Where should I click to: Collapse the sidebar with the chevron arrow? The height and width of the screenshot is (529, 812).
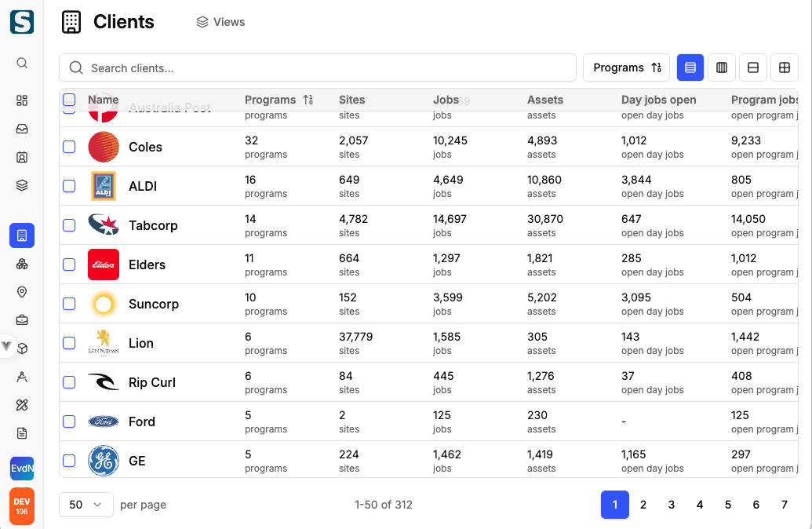coord(6,345)
